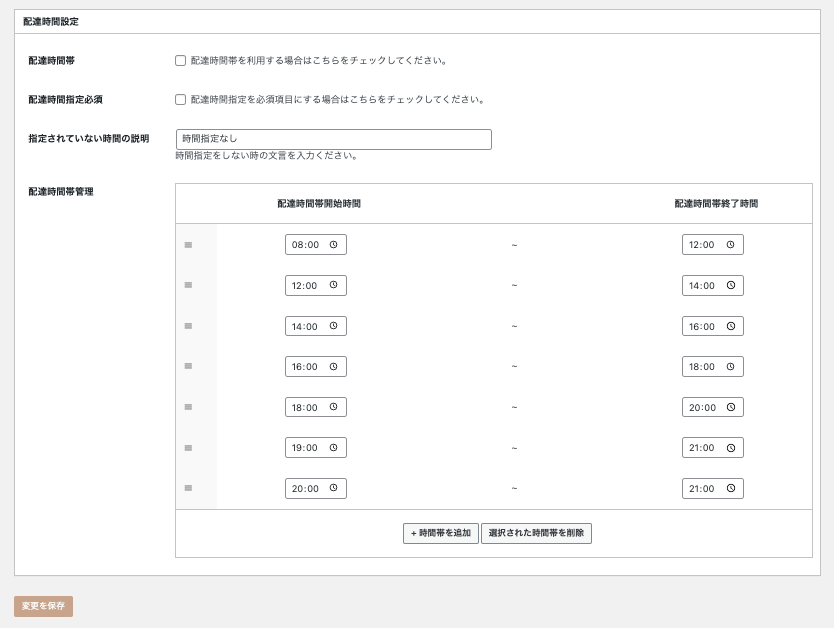Open clock picker for 20:00 end time
This screenshot has height=628, width=834.
coord(731,407)
